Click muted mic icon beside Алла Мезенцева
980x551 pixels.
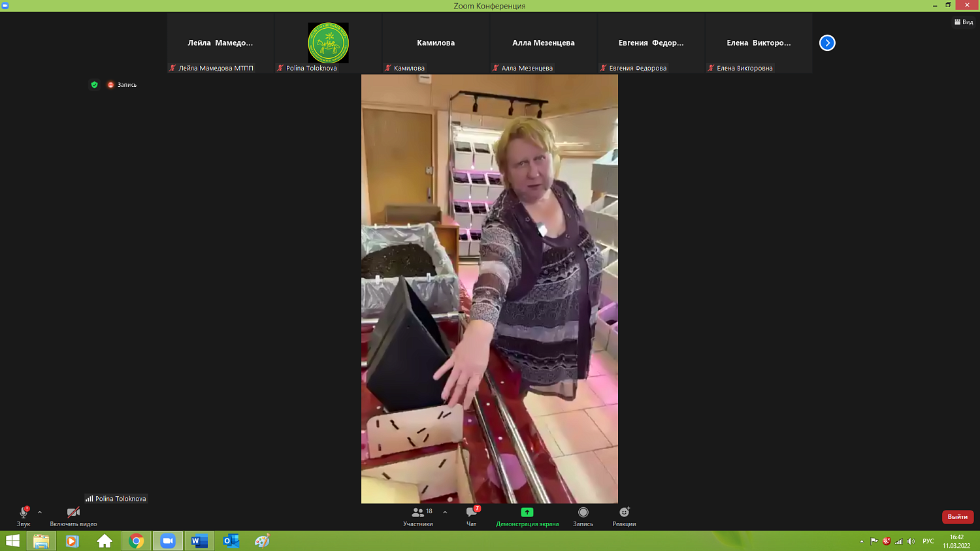(x=496, y=68)
